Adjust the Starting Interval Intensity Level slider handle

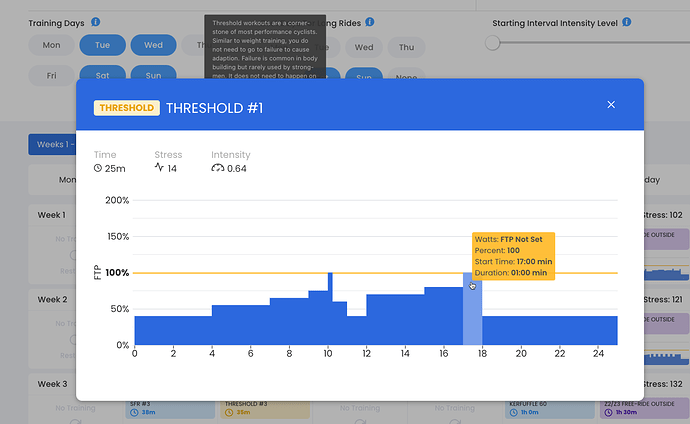coord(493,43)
